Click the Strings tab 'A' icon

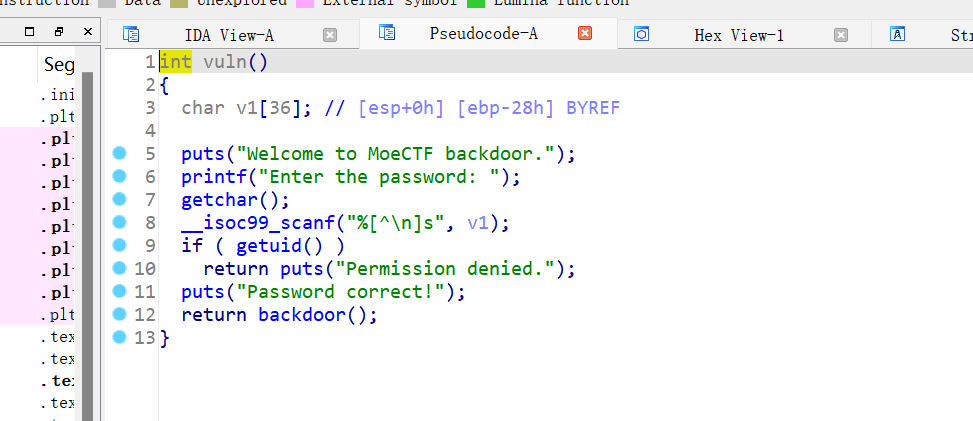point(898,35)
